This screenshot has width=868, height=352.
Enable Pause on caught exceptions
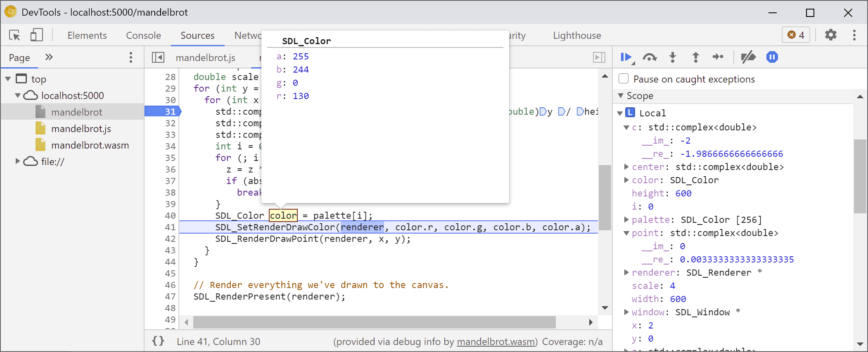point(624,79)
